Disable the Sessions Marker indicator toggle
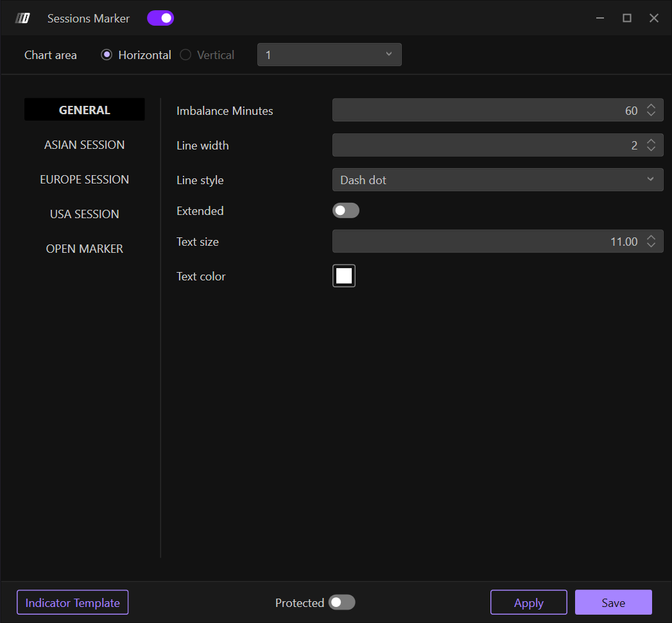The width and height of the screenshot is (672, 623). click(160, 18)
